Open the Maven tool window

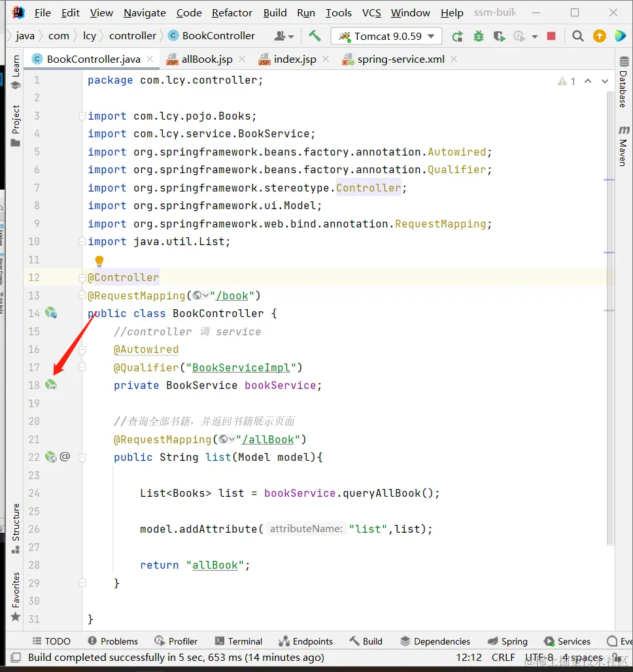(x=624, y=146)
